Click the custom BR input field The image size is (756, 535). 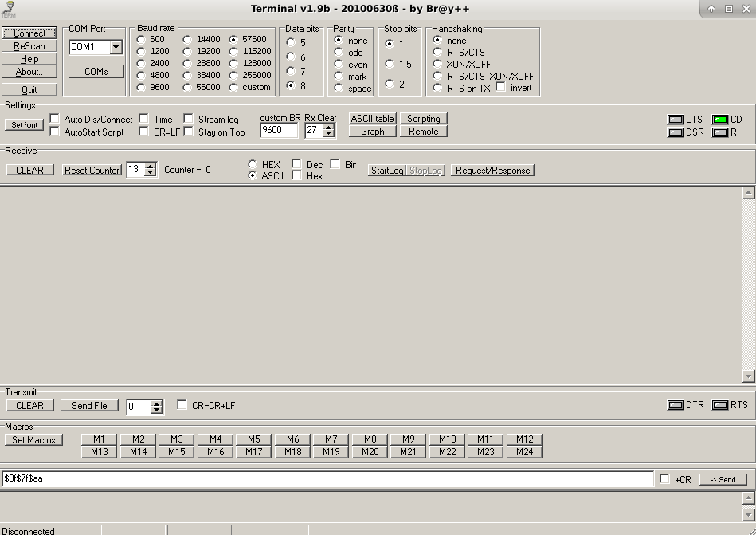point(279,131)
